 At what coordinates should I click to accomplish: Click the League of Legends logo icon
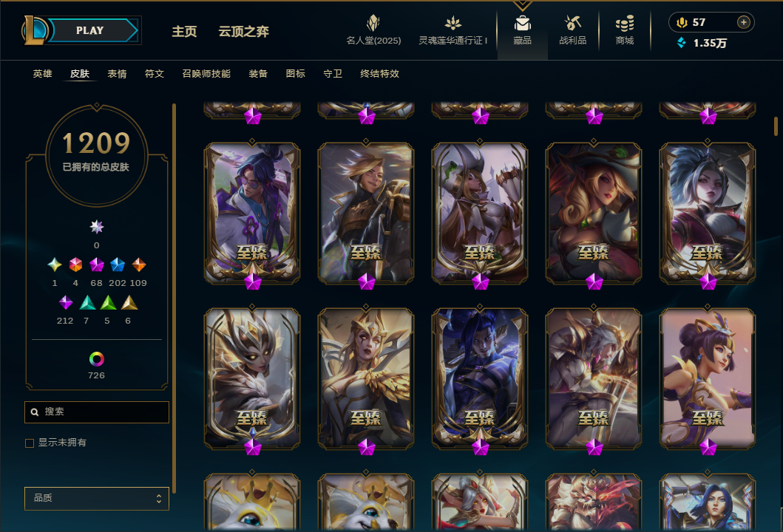35,30
